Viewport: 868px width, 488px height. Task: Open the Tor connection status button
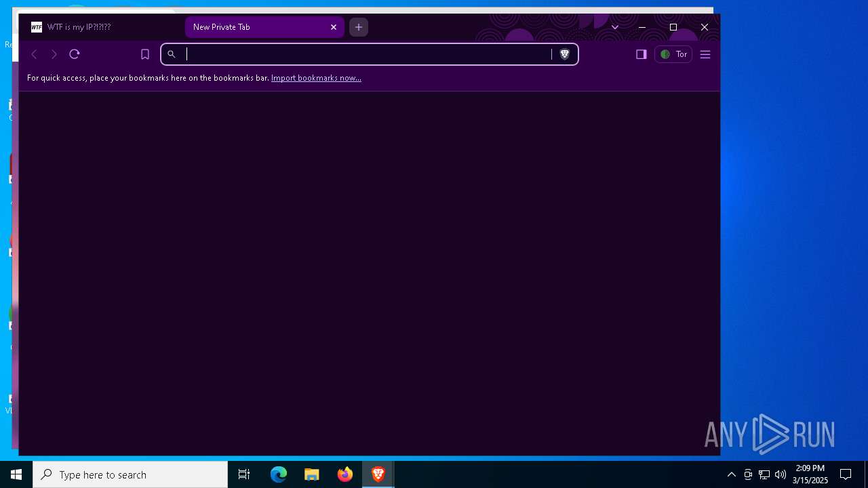pyautogui.click(x=673, y=54)
